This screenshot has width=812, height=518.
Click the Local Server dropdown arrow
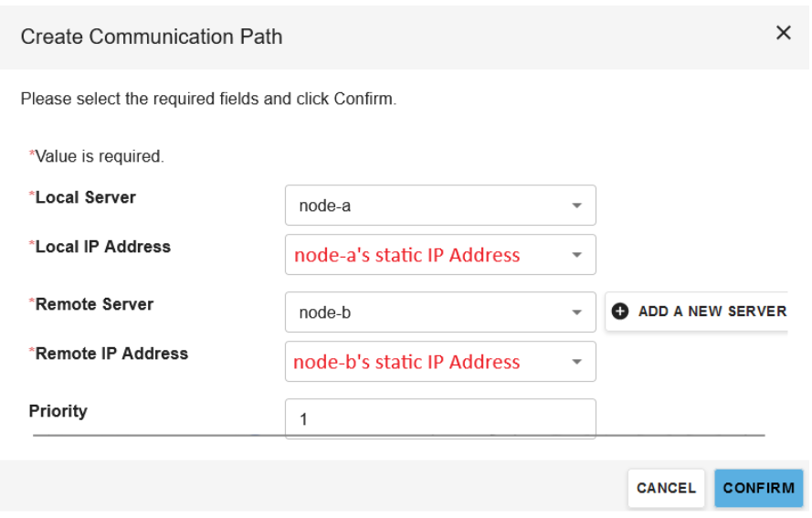[576, 206]
